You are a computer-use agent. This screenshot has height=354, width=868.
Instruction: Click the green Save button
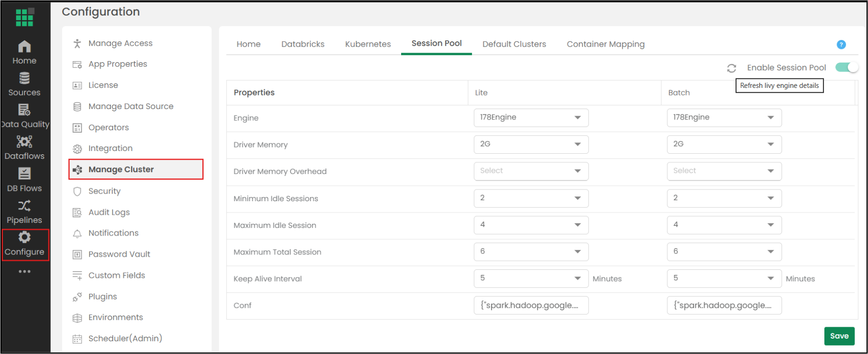click(839, 336)
